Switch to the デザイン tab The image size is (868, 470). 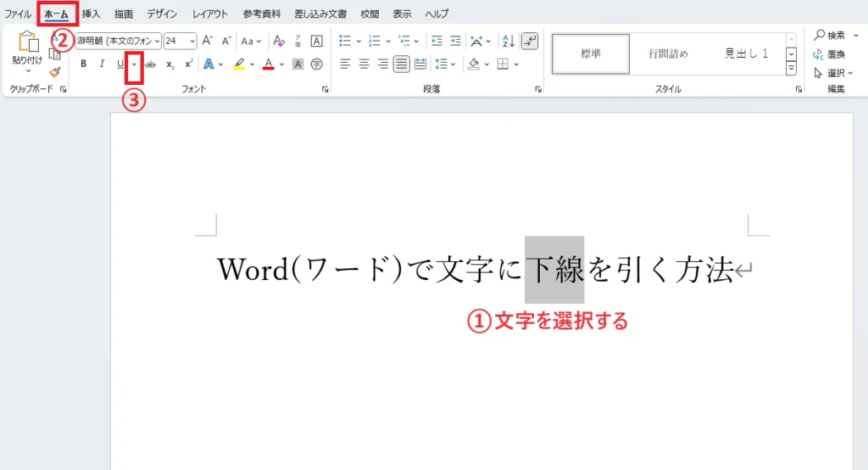(x=162, y=14)
